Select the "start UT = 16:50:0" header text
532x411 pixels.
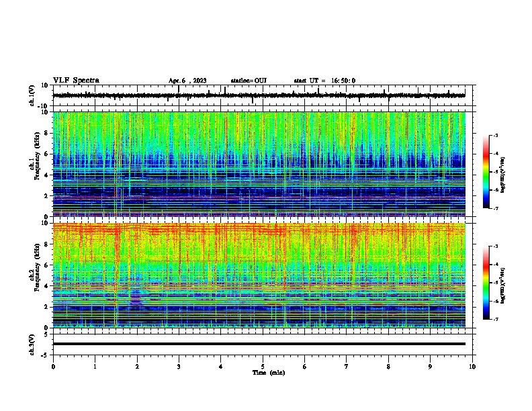[324, 81]
